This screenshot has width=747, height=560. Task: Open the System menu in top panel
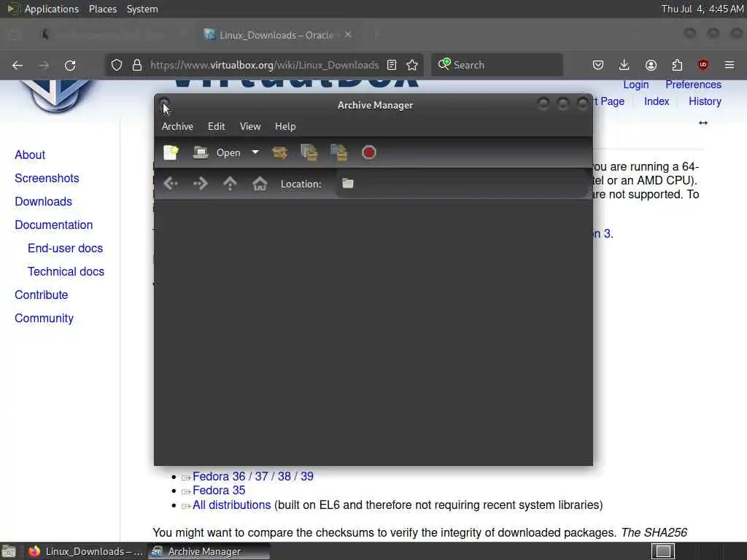142,9
